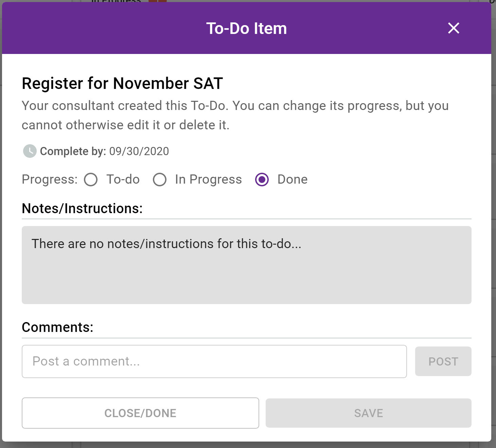Select the Done radio button
Screen dimensions: 496x448
click(262, 180)
